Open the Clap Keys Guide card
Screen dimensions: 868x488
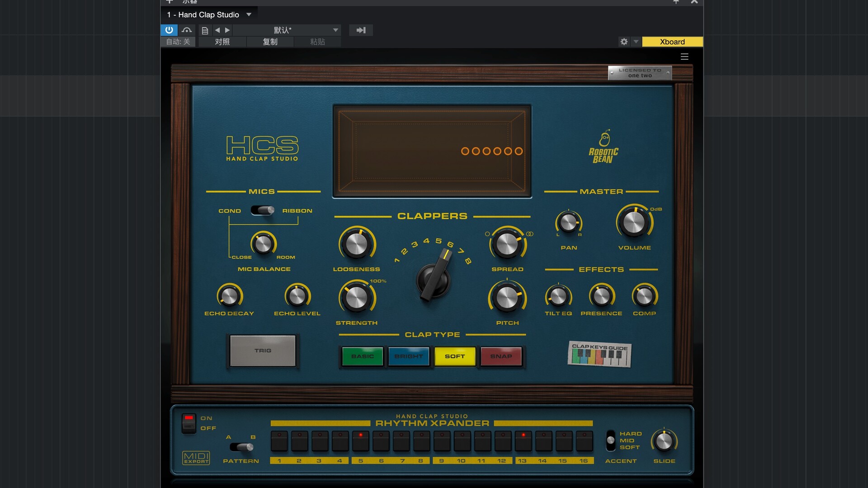tap(599, 354)
